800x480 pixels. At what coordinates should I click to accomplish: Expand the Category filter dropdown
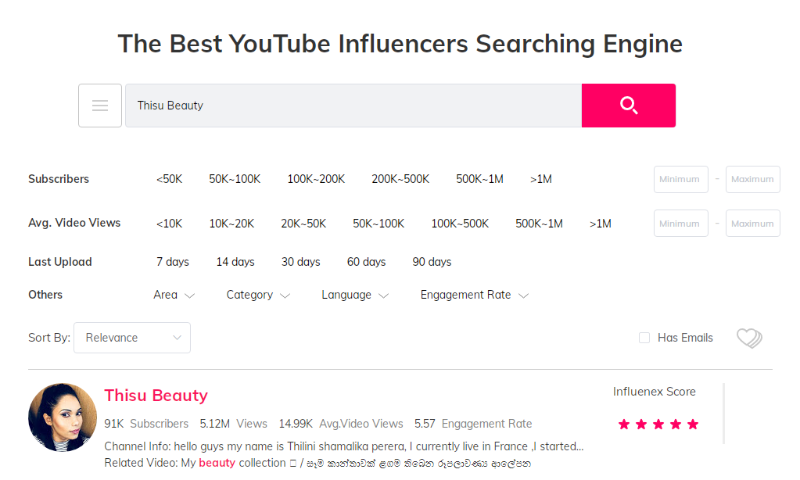pos(258,295)
